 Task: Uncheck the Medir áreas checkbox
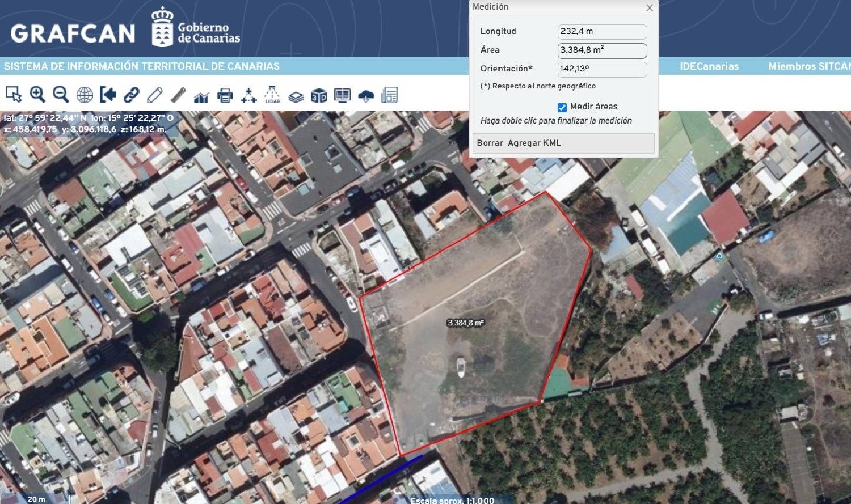562,107
